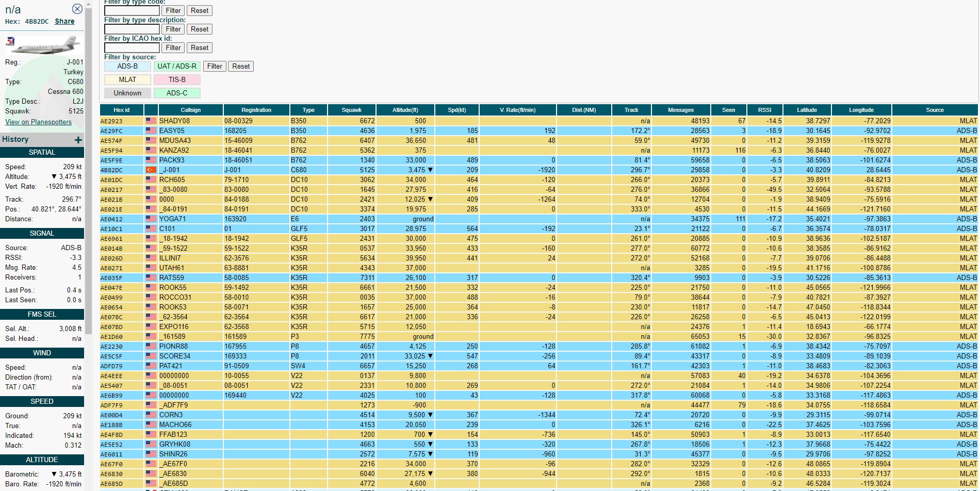
Task: Focus the ICAO hex id filter input
Action: [x=132, y=48]
